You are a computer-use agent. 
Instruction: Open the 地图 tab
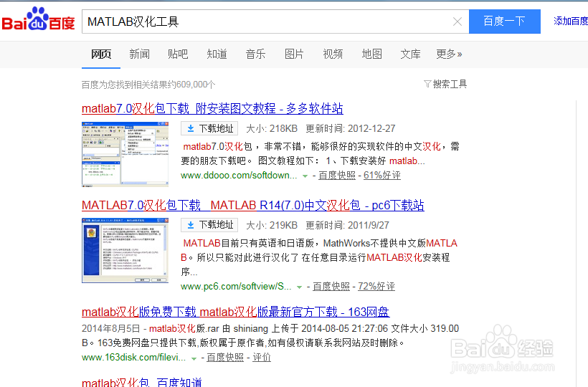coord(371,54)
